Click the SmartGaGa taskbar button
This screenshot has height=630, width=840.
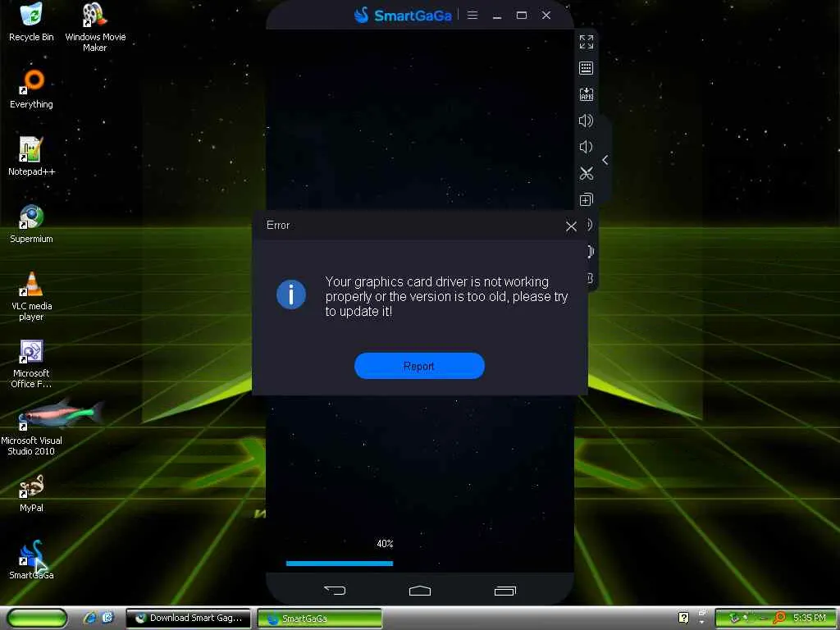pyautogui.click(x=320, y=619)
